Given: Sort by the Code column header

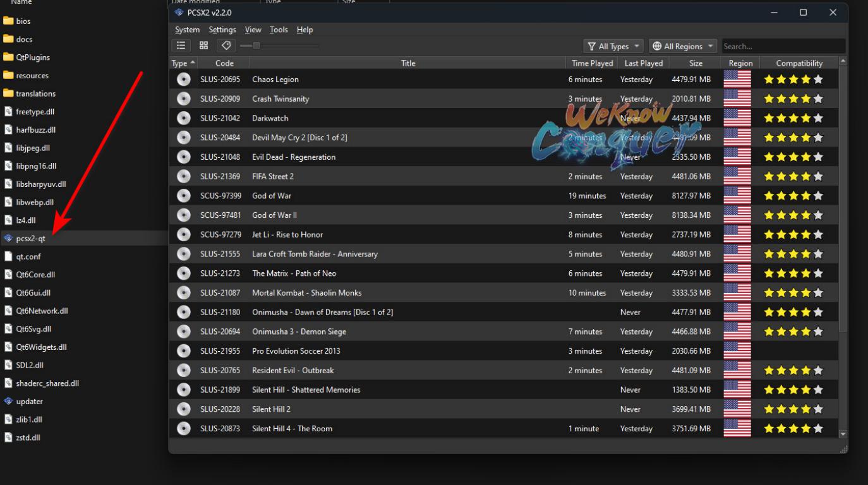Looking at the screenshot, I should pos(224,63).
